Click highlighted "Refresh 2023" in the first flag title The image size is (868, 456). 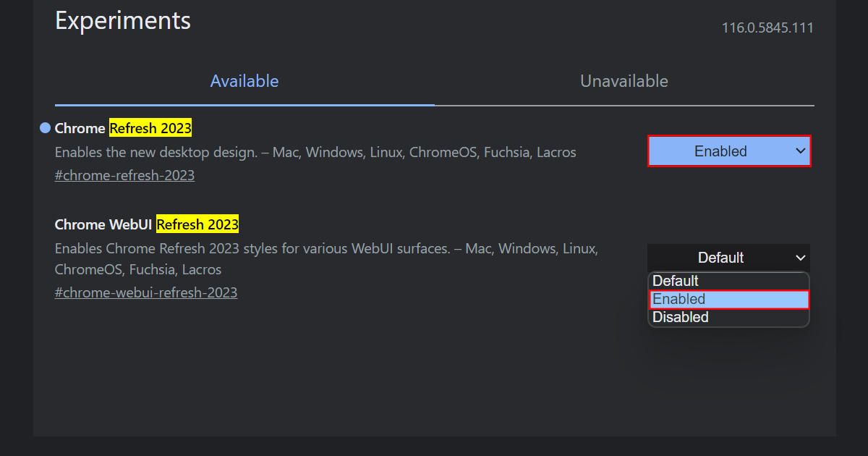click(150, 128)
